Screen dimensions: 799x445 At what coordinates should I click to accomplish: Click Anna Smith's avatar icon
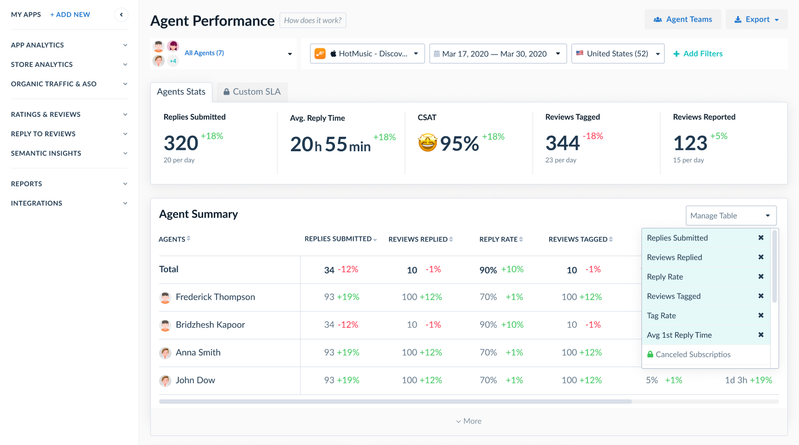pyautogui.click(x=165, y=353)
